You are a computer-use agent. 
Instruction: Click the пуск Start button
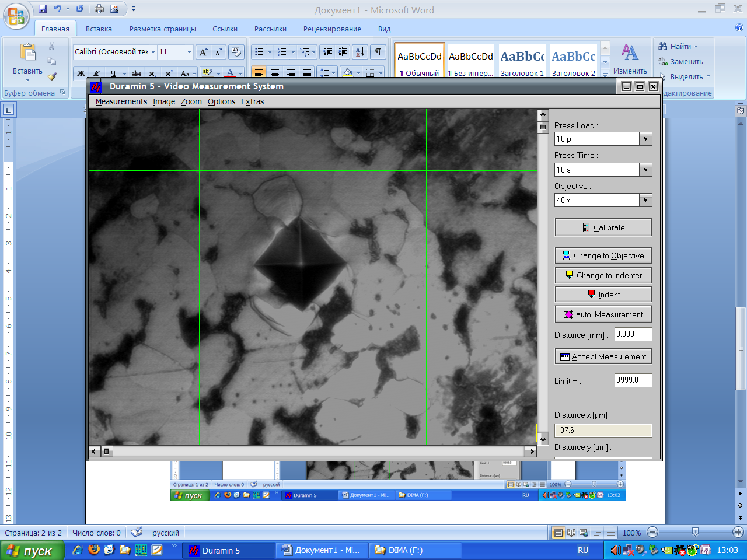[32, 551]
